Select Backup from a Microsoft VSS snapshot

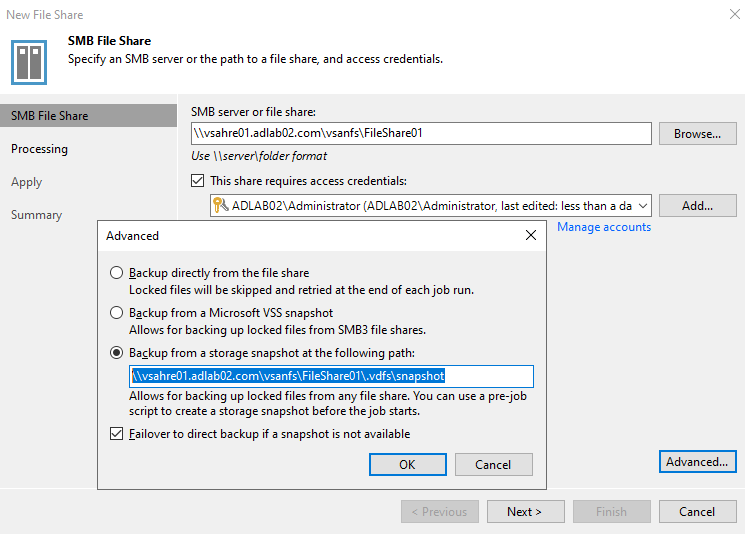click(116, 313)
